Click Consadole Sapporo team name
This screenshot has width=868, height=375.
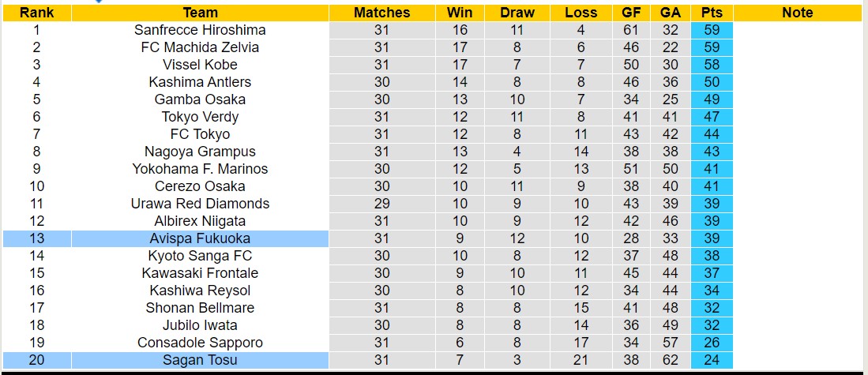point(200,343)
